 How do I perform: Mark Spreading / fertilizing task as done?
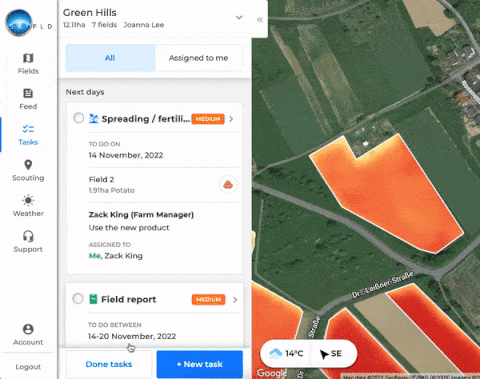pos(78,118)
